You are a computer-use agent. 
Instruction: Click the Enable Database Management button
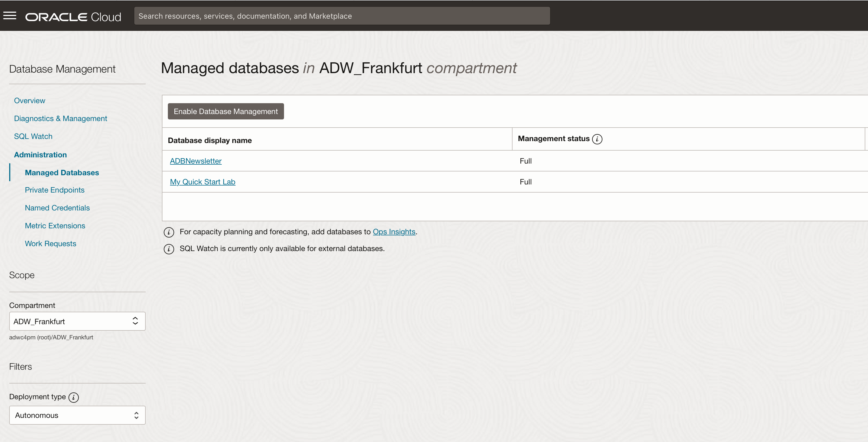226,111
